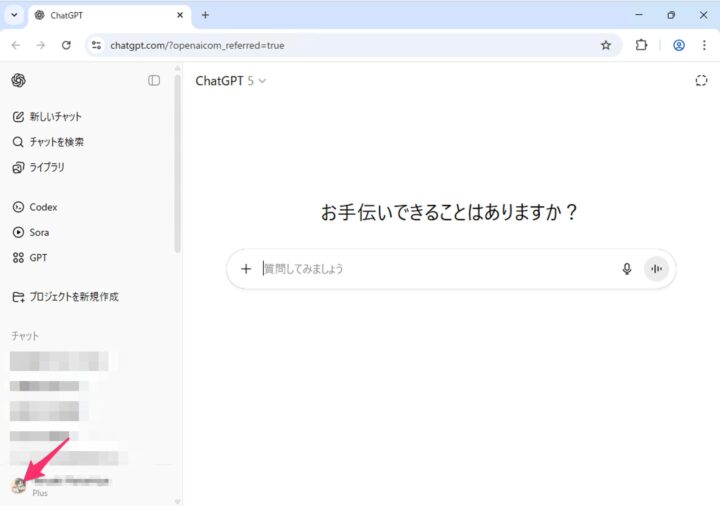Click the sidebar vertical scrollbar
Screen dimensions: 720x506
177,163
